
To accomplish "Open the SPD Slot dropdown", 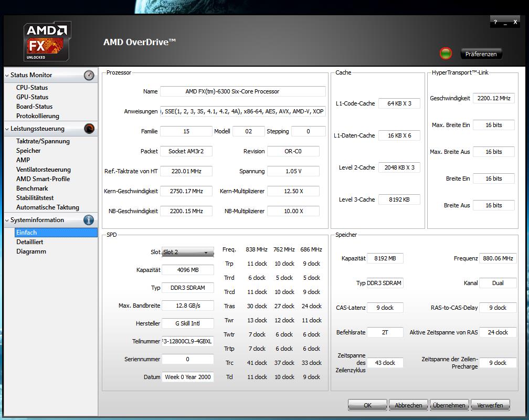I will click(187, 252).
